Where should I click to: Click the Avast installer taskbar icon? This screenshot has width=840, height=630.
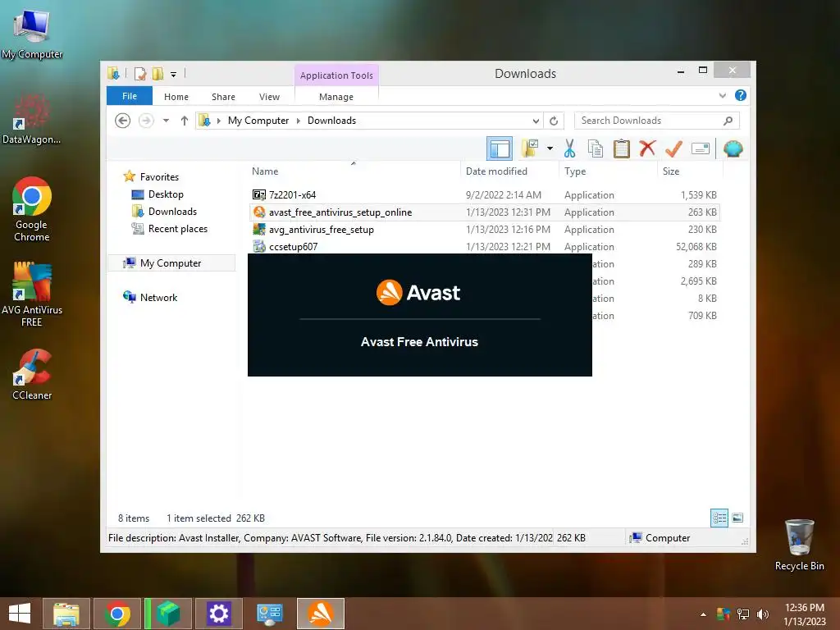321,614
